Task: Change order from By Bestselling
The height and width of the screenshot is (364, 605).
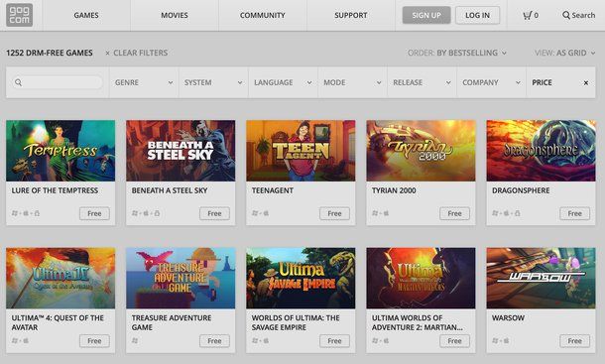Action: click(457, 53)
